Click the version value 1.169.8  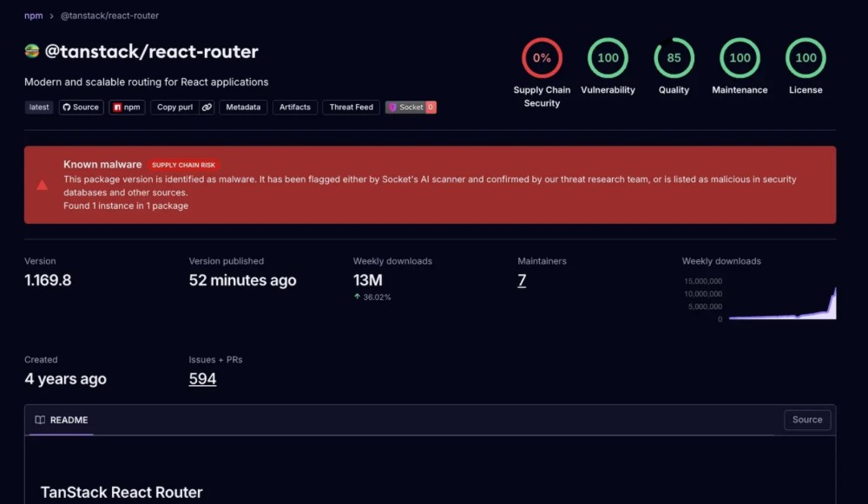pyautogui.click(x=48, y=280)
